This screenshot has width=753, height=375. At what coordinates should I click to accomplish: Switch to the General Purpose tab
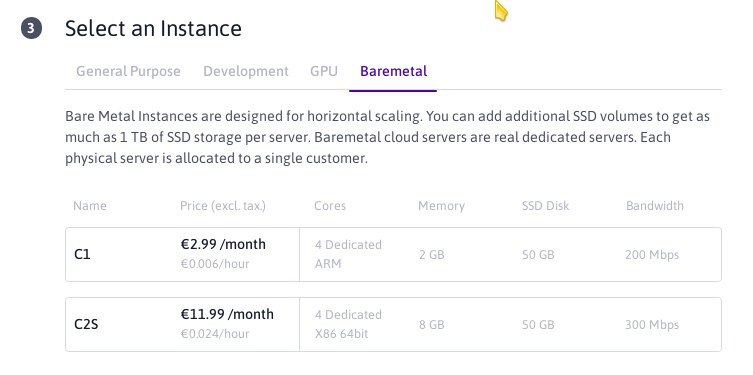[128, 71]
